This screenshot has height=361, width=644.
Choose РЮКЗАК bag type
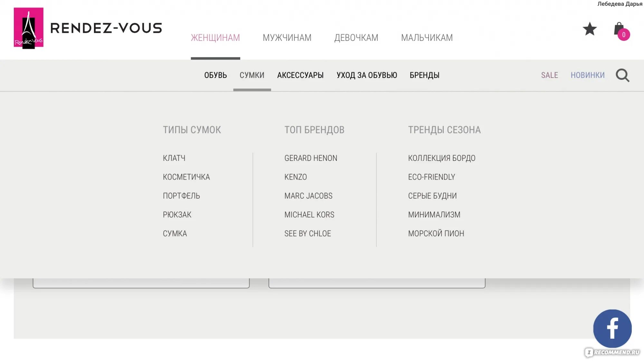177,215
